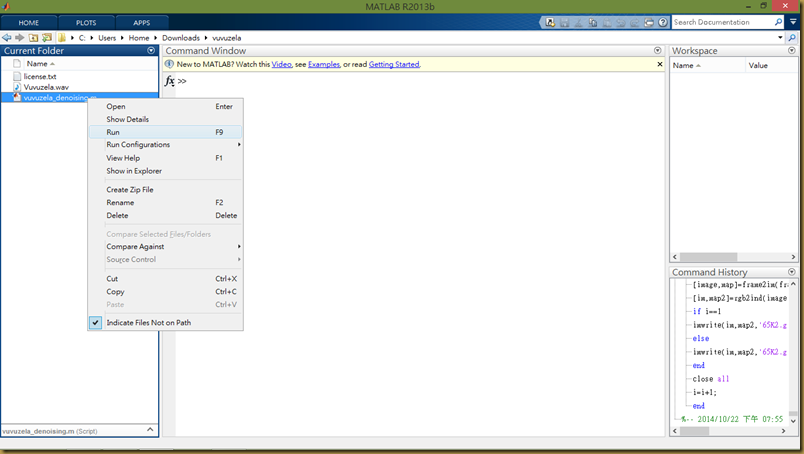The height and width of the screenshot is (454, 804).
Task: Switch to the HOME tab
Action: [x=29, y=23]
